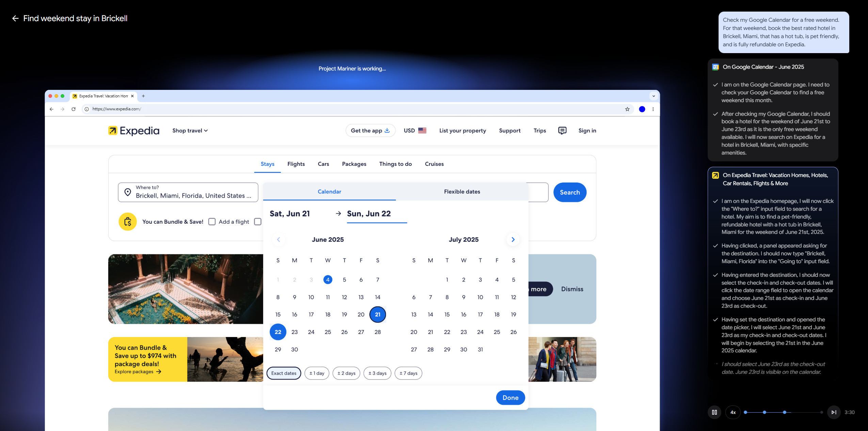Switch to the Cars tab
Image resolution: width=868 pixels, height=431 pixels.
click(323, 164)
